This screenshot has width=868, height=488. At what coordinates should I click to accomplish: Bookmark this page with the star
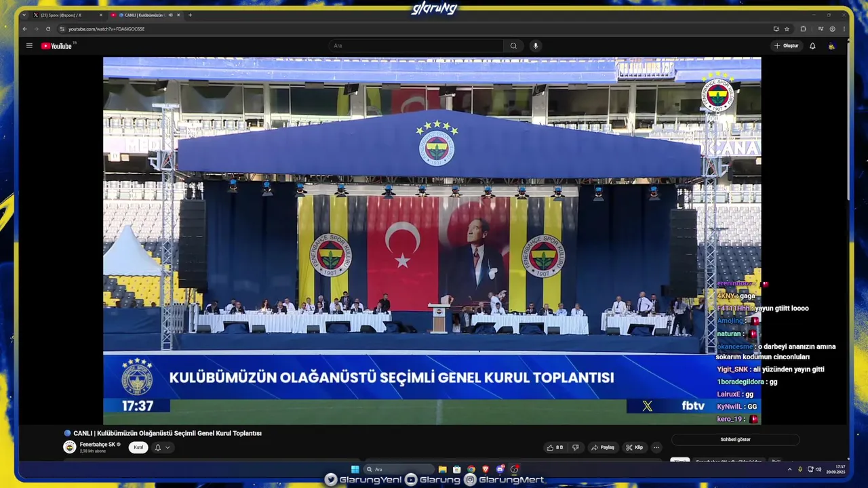(787, 29)
